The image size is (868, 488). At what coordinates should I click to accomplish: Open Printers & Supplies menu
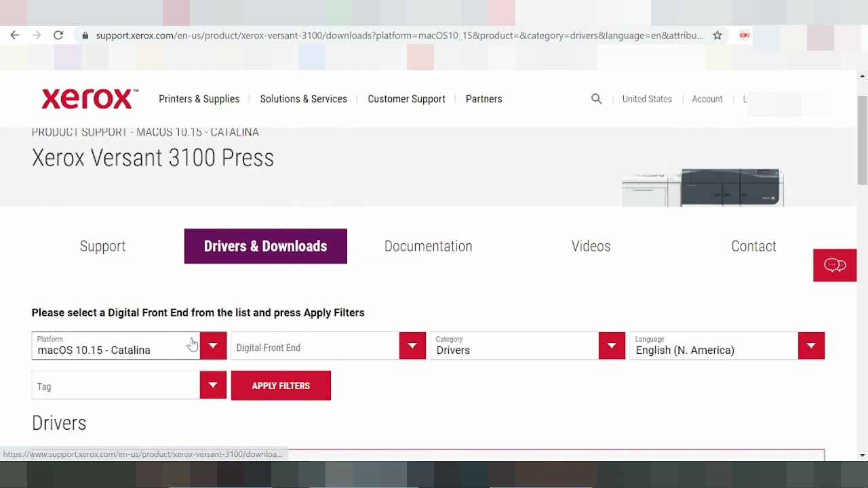pos(199,99)
